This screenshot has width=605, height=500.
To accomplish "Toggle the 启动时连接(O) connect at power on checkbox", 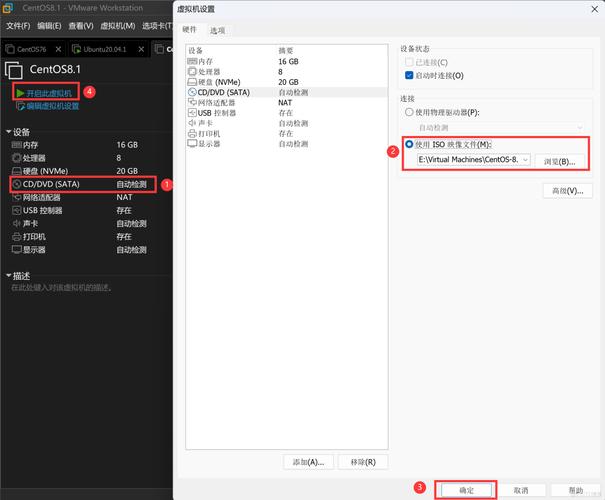I will tap(409, 75).
